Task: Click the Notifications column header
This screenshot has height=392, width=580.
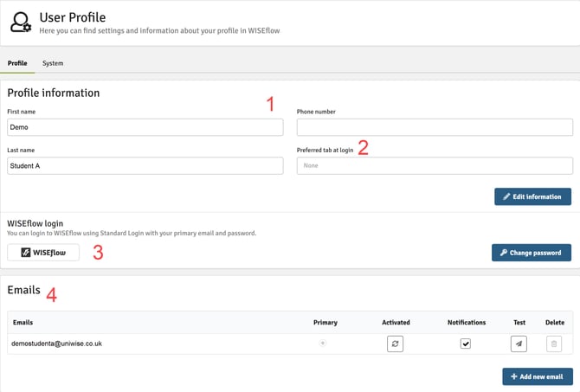Action: [x=467, y=323]
